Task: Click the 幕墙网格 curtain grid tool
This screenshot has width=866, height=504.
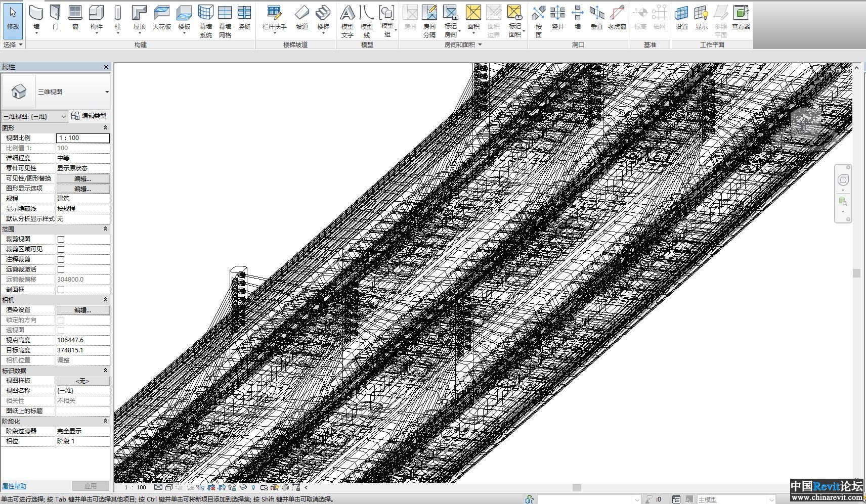Action: (225, 21)
